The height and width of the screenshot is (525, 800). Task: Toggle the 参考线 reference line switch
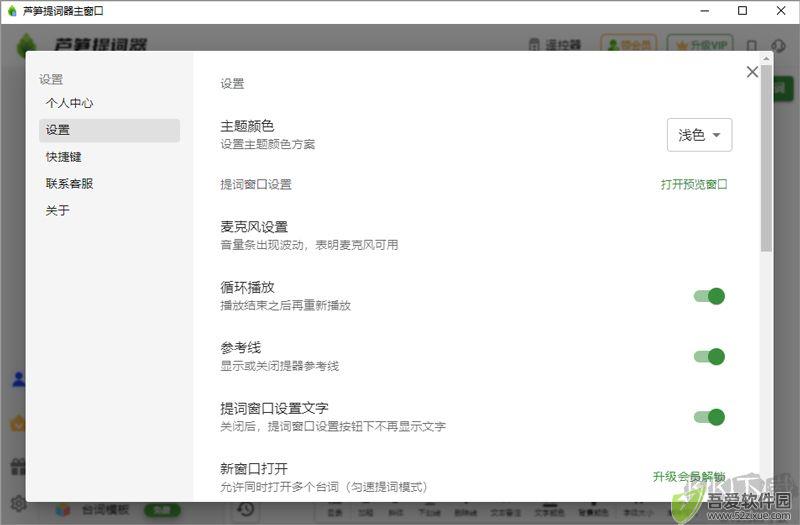(709, 357)
